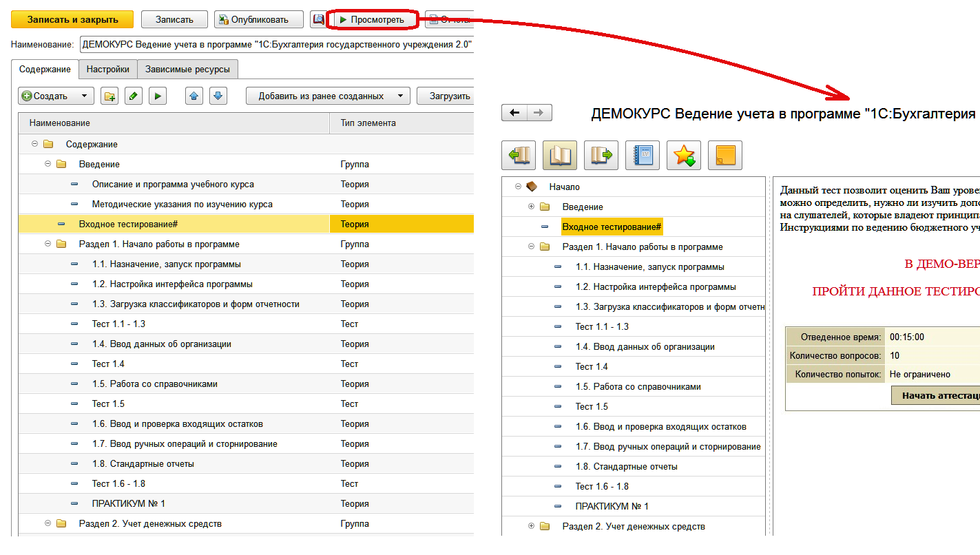The height and width of the screenshot is (555, 980).
Task: Click Введение folder icon in editor list
Action: point(61,164)
